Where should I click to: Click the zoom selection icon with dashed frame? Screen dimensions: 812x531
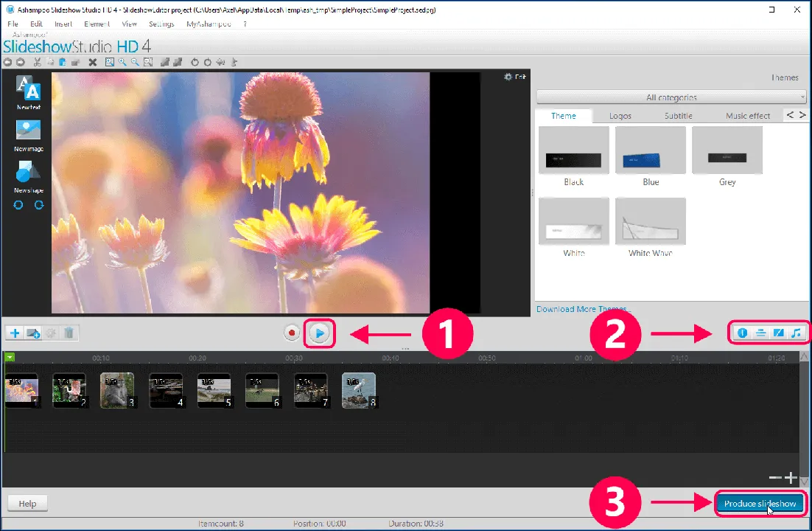(x=148, y=62)
